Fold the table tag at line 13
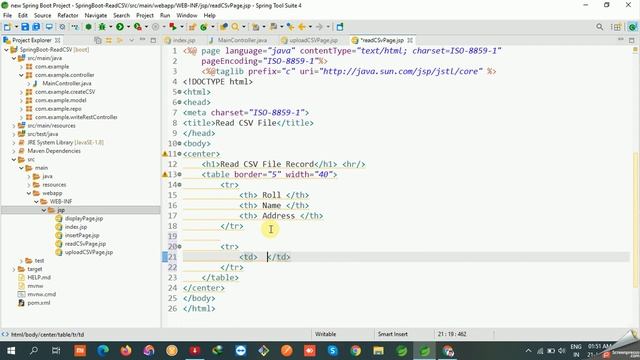 (x=180, y=174)
